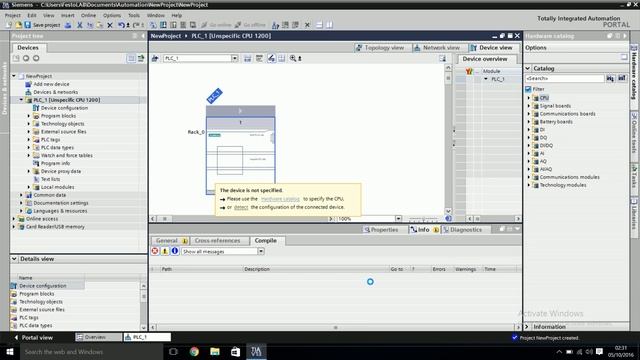Click the New project icon in toolbar
The image size is (640, 360).
coord(9,25)
